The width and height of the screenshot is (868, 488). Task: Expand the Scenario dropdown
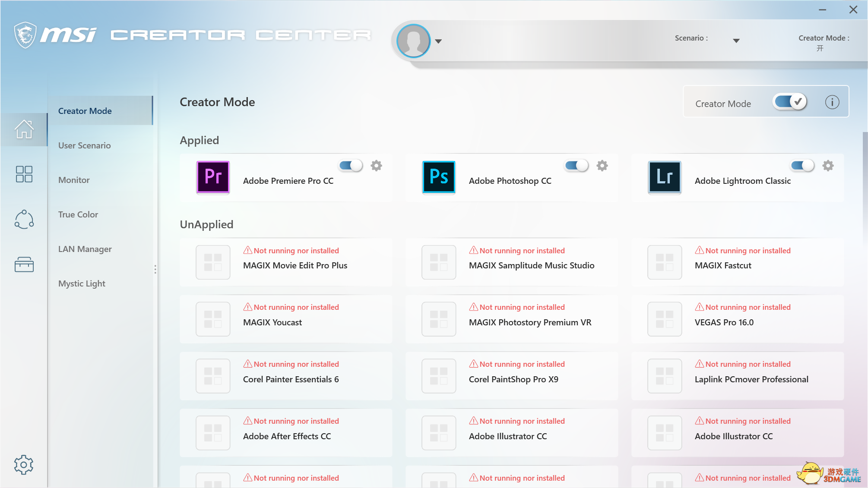coord(736,41)
